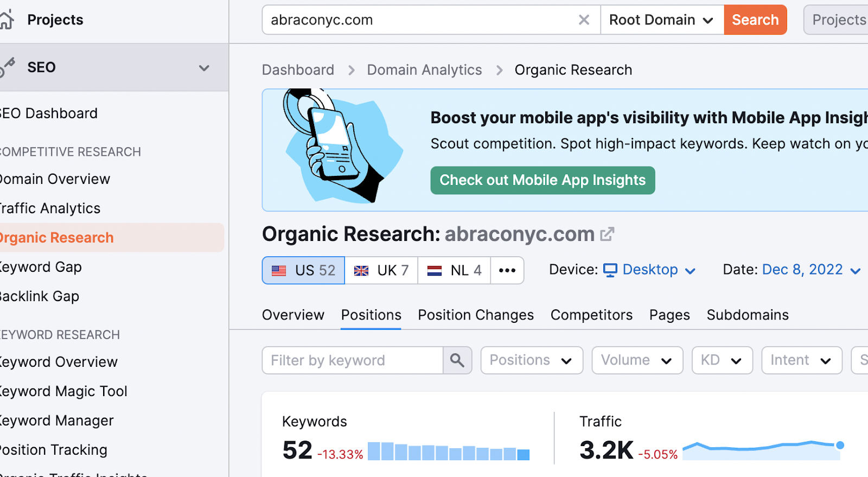This screenshot has height=477, width=868.
Task: Open Keyword Gap in sidebar
Action: (41, 267)
